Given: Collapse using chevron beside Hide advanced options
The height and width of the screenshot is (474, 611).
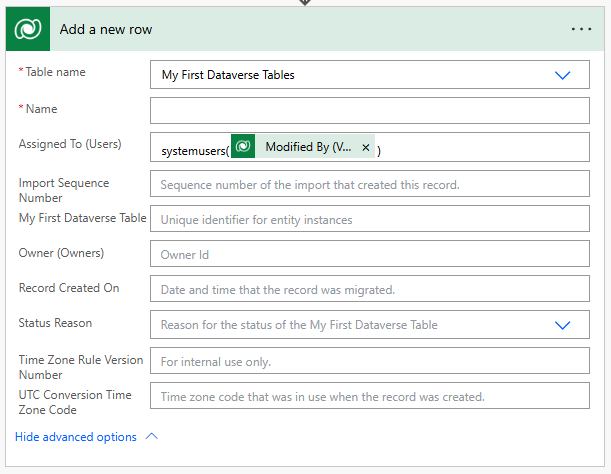Looking at the screenshot, I should pos(152,437).
